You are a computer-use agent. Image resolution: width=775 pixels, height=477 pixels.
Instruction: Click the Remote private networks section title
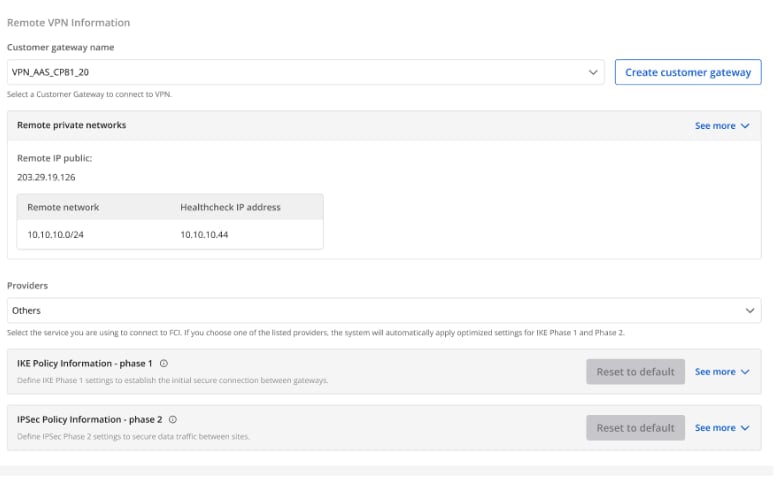(72, 126)
